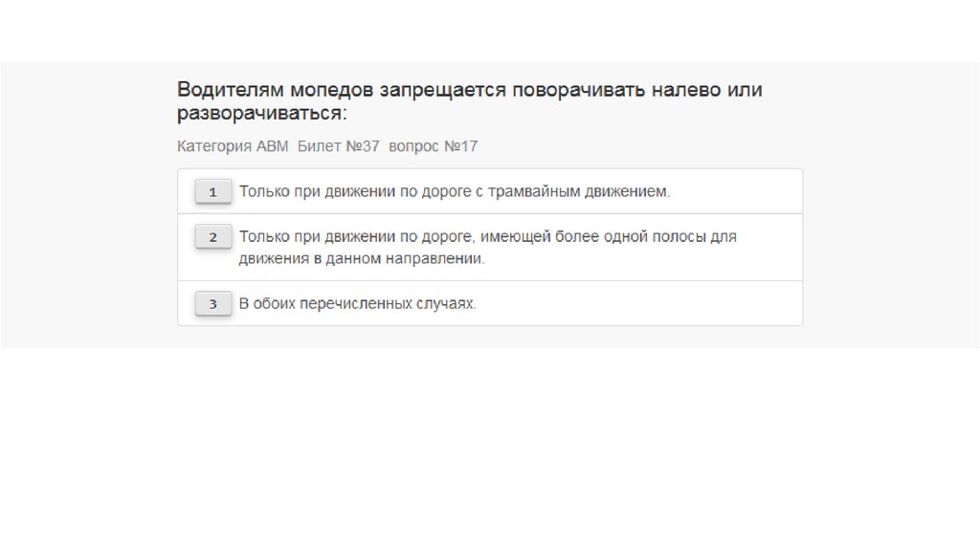
Task: Click the 'Категория ABM' label
Action: 233,146
